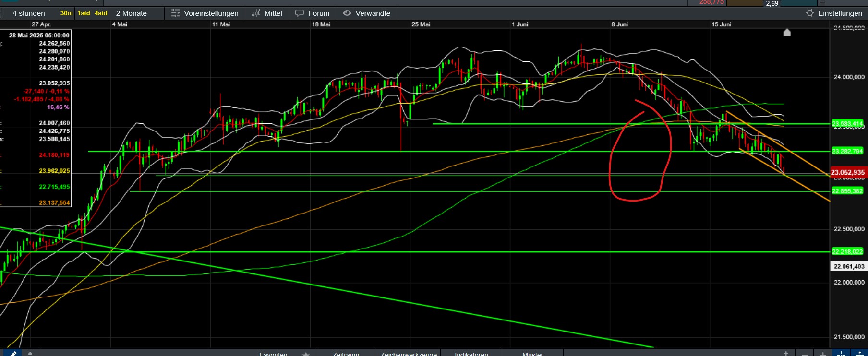The width and height of the screenshot is (868, 356).
Task: Open the Mittel chart style menu
Action: pyautogui.click(x=267, y=13)
